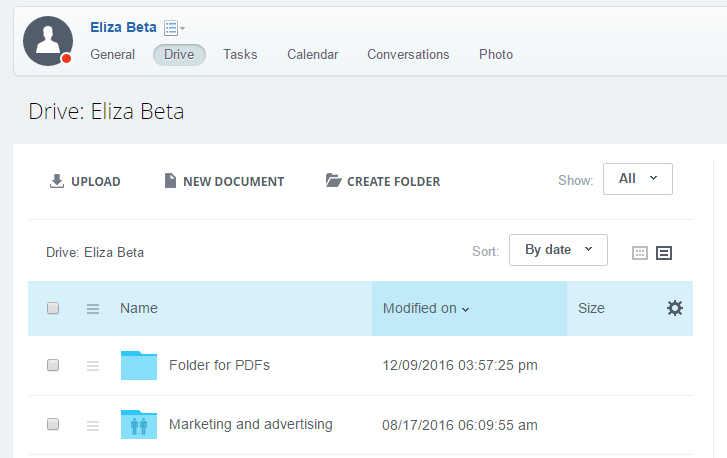Viewport: 727px width, 458px height.
Task: Switch to the list view icon
Action: pyautogui.click(x=664, y=253)
